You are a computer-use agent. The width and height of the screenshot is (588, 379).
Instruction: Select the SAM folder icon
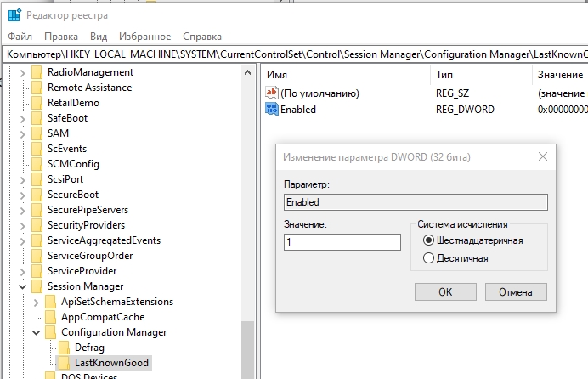click(x=37, y=133)
